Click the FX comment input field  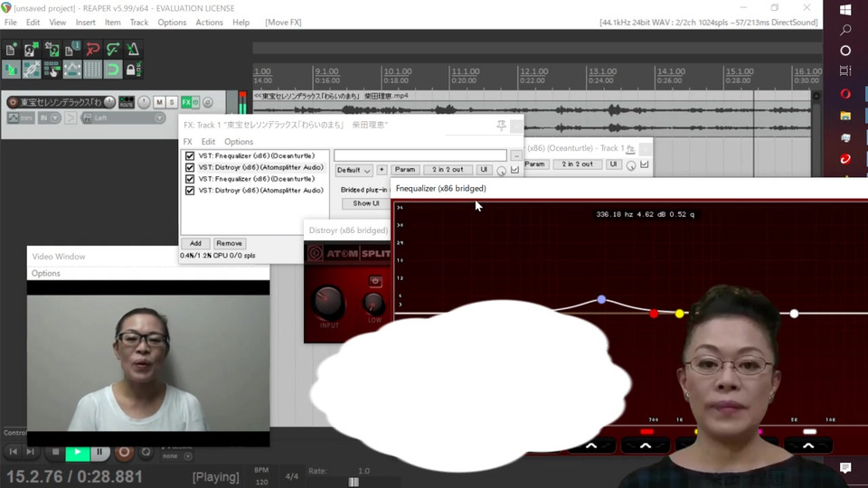coord(420,155)
